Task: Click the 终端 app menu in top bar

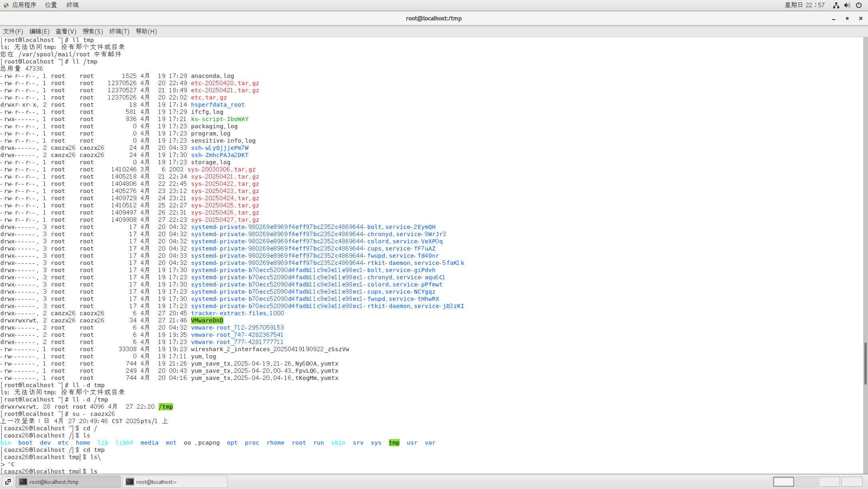Action: (x=72, y=5)
